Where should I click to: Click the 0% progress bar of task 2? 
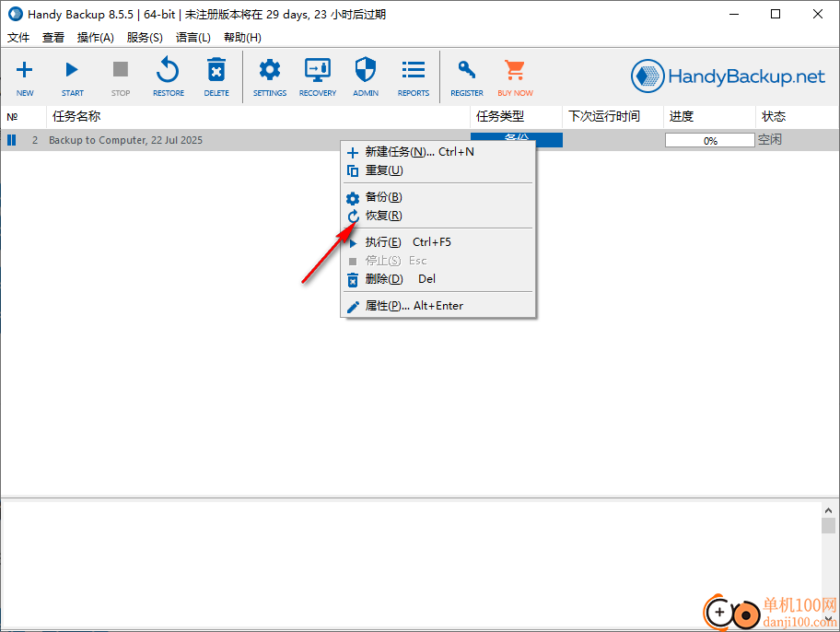[710, 140]
